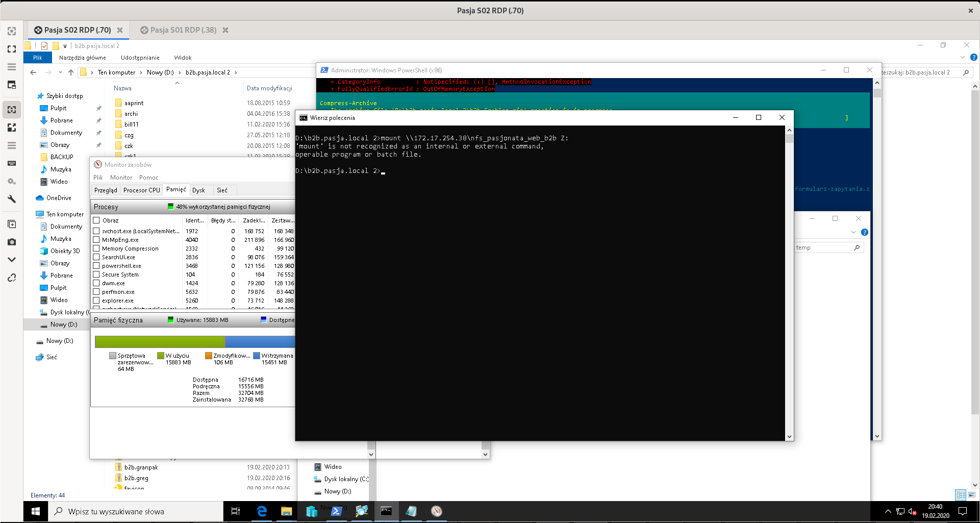Click Task View icon on taskbar
Image resolution: width=980 pixels, height=523 pixels.
coord(236,511)
